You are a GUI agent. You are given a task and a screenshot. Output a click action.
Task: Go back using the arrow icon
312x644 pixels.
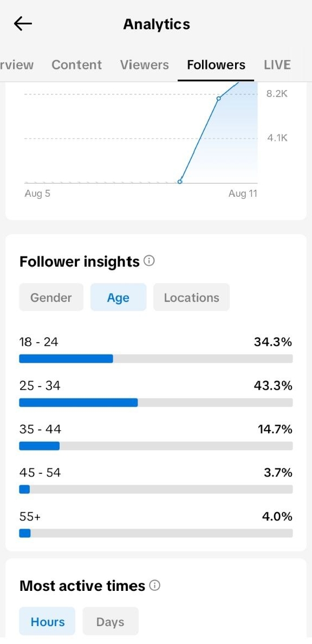(23, 24)
